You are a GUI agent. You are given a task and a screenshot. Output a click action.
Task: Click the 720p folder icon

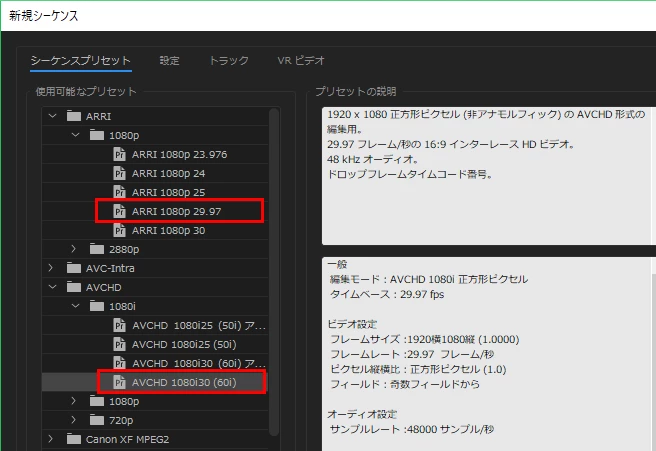tap(97, 420)
